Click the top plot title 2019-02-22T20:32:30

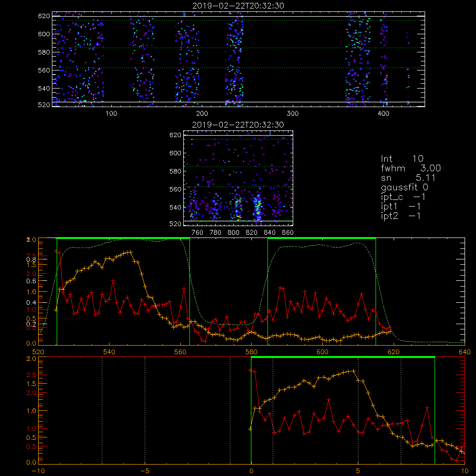click(238, 6)
